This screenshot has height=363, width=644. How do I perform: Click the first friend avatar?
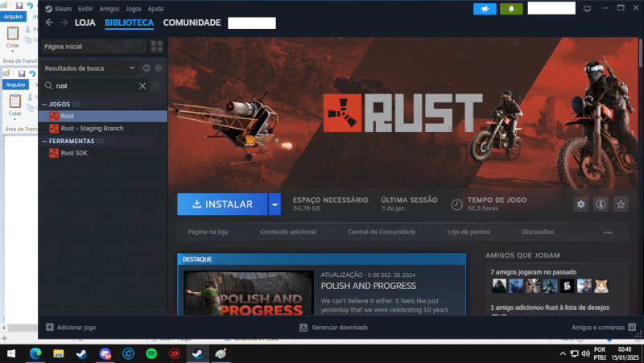tap(499, 286)
